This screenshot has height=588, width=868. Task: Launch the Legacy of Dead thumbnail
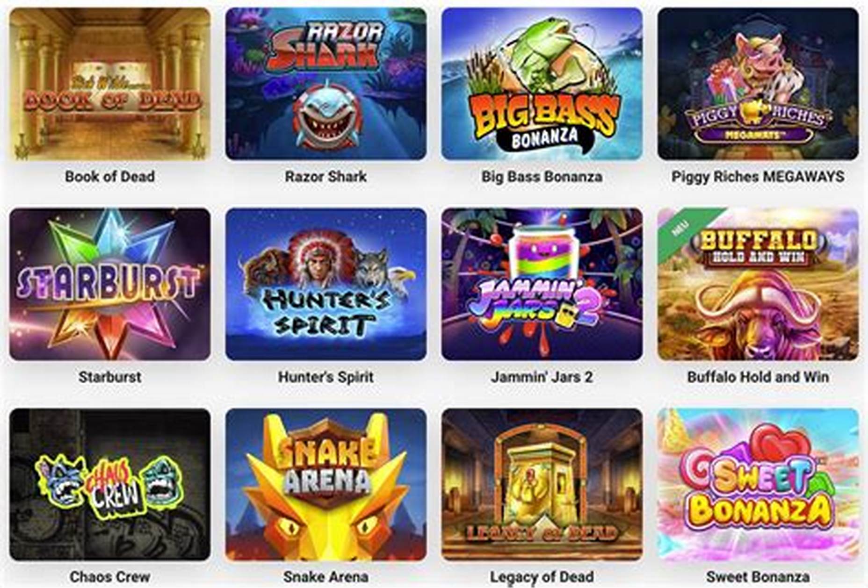542,485
